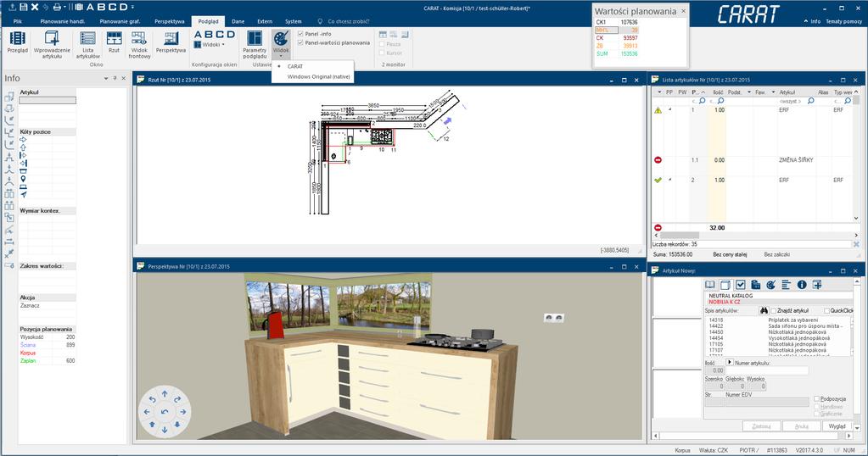The height and width of the screenshot is (456, 868).
Task: Open Faw. column filter dropdown
Action: [773, 92]
